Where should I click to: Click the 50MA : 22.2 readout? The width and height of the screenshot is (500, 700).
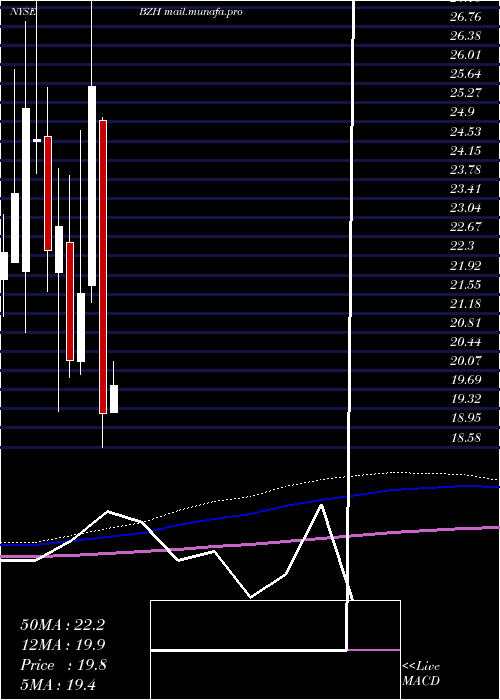(62, 625)
